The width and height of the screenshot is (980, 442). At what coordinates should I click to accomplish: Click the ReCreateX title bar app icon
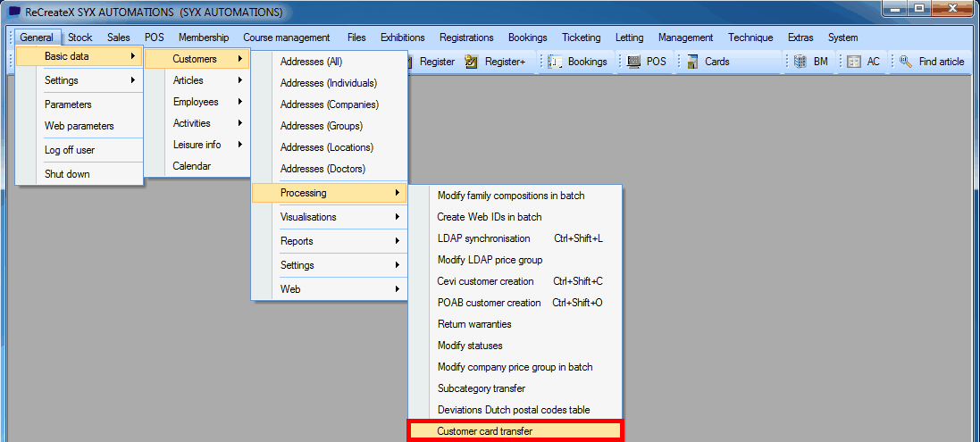tap(13, 13)
